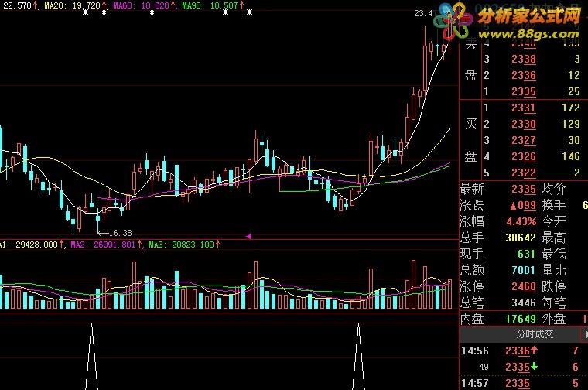Click the 涨停 limit-up price 2460
Viewport: 588px width, 390px height.
pyautogui.click(x=524, y=286)
